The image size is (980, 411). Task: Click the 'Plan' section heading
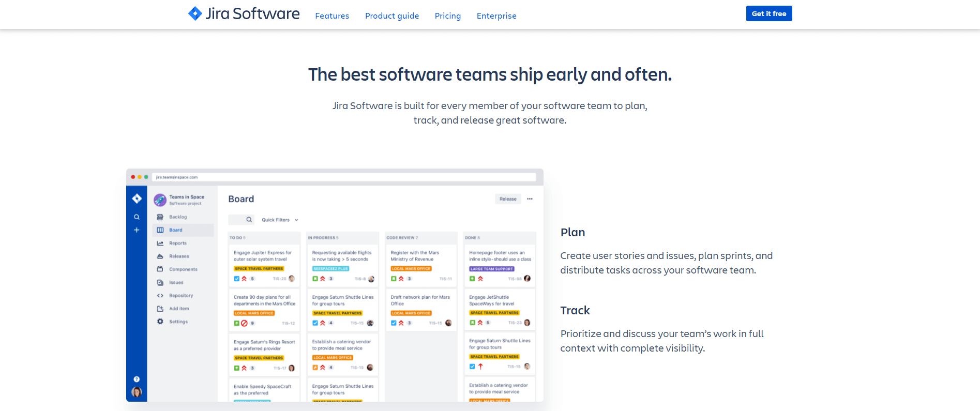[572, 233]
